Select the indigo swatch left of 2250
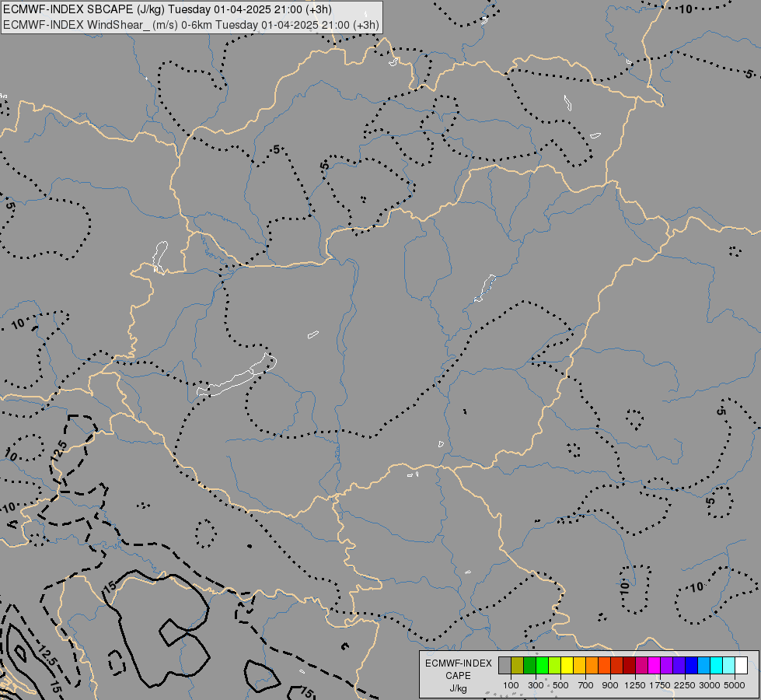 [679, 666]
